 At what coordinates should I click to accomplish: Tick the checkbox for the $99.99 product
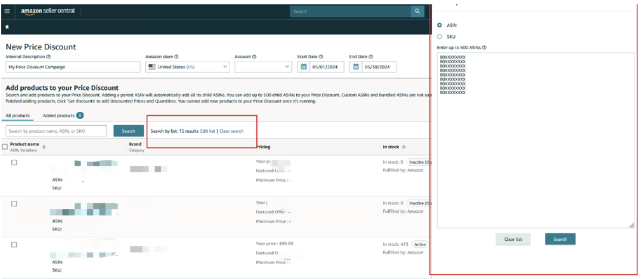point(14,244)
